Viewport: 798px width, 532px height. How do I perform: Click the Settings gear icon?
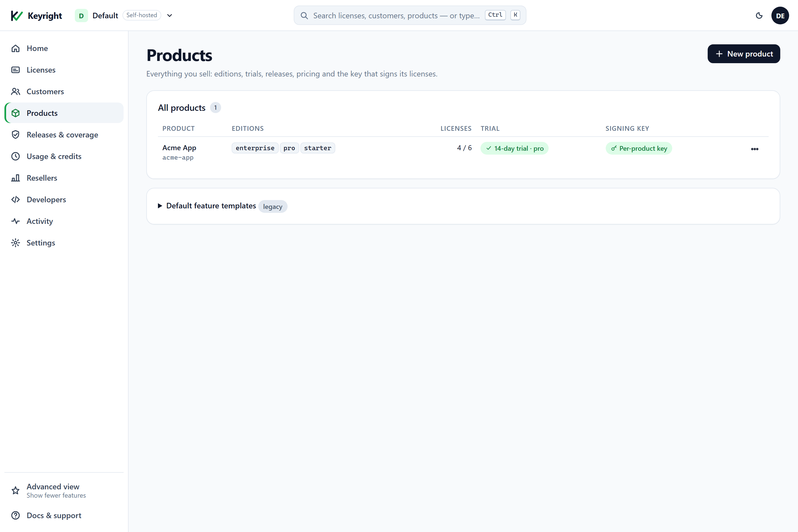click(16, 243)
